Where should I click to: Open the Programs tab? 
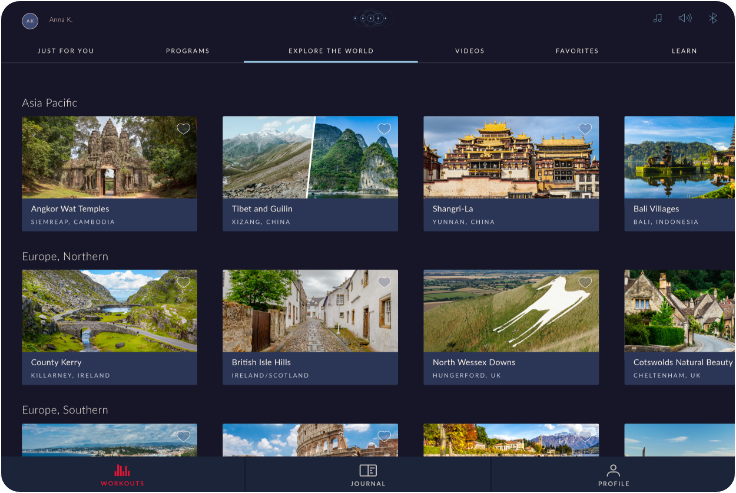(188, 51)
